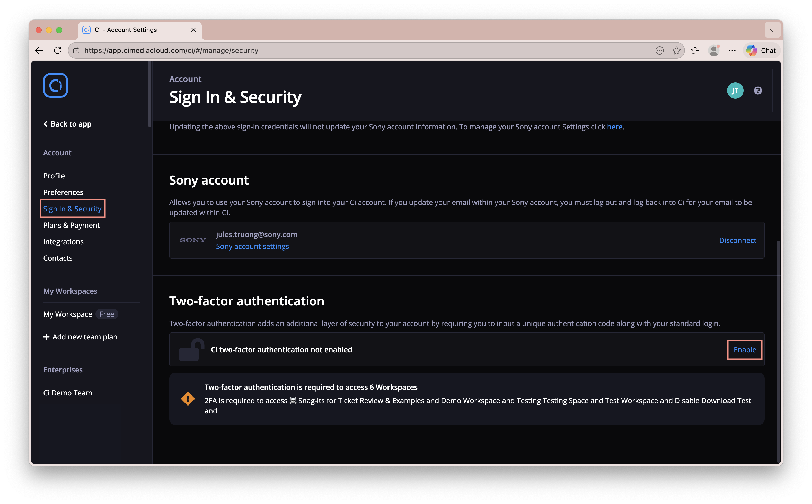Open Sony account settings link

pyautogui.click(x=252, y=246)
